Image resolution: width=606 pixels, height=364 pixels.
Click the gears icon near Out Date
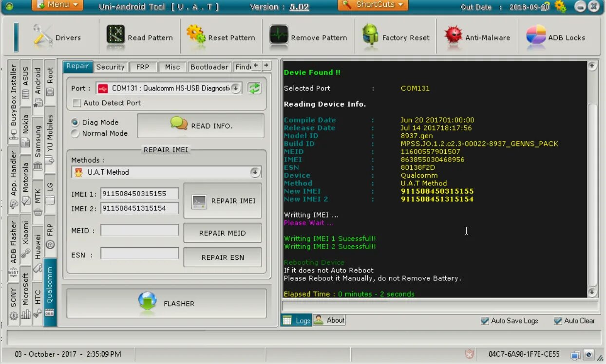(560, 6)
